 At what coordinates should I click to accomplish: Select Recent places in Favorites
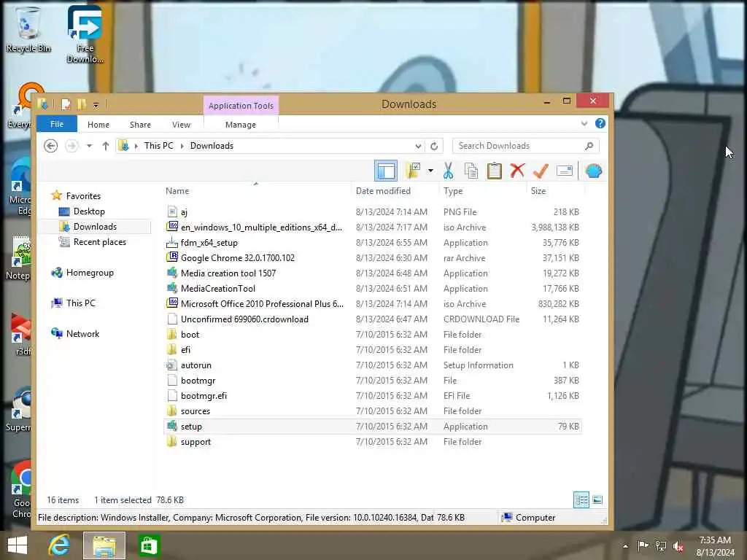[x=99, y=242]
